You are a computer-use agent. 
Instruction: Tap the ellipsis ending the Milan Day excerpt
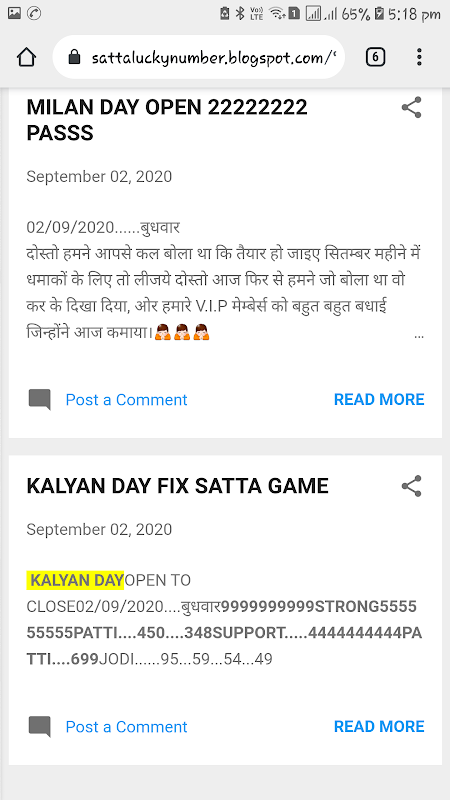click(x=419, y=336)
